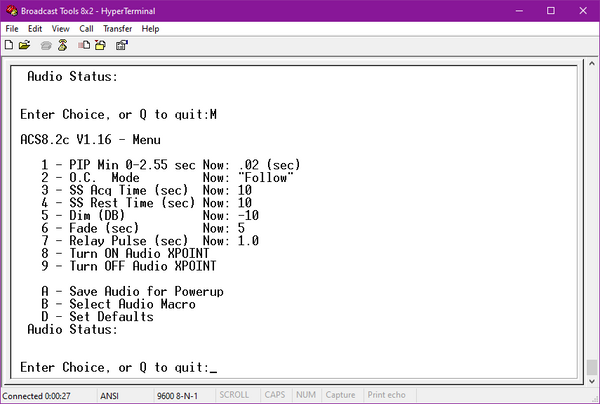Click the SCROLL status bar indicator
Screen dimensions: 600x404
click(x=234, y=395)
